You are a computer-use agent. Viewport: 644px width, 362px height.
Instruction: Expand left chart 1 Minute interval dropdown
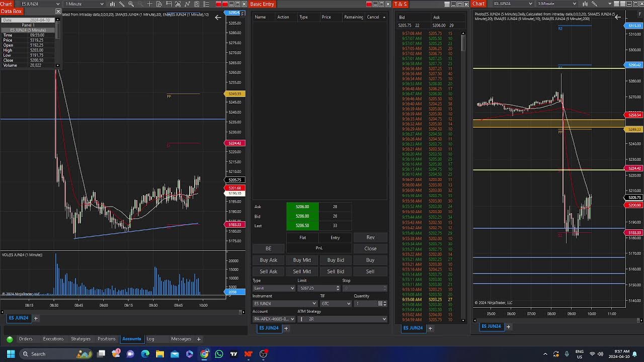click(102, 4)
